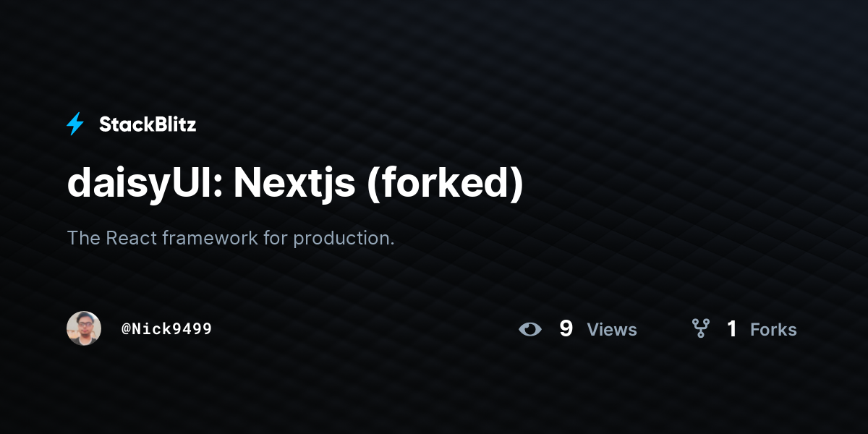This screenshot has height=434, width=868.
Task: Click the word 'React' in the description
Action: [132, 238]
